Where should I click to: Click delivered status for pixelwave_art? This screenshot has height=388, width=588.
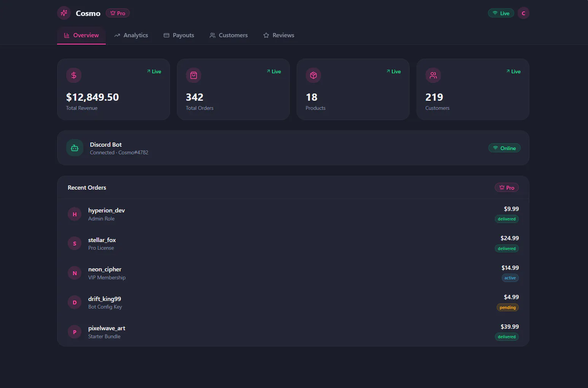click(507, 337)
